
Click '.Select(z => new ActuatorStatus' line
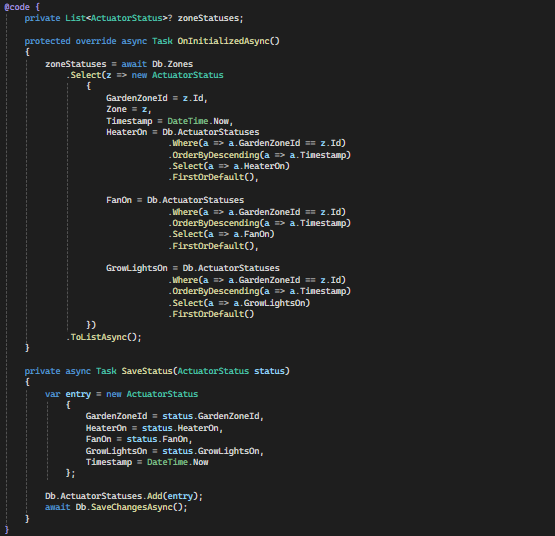coord(145,75)
